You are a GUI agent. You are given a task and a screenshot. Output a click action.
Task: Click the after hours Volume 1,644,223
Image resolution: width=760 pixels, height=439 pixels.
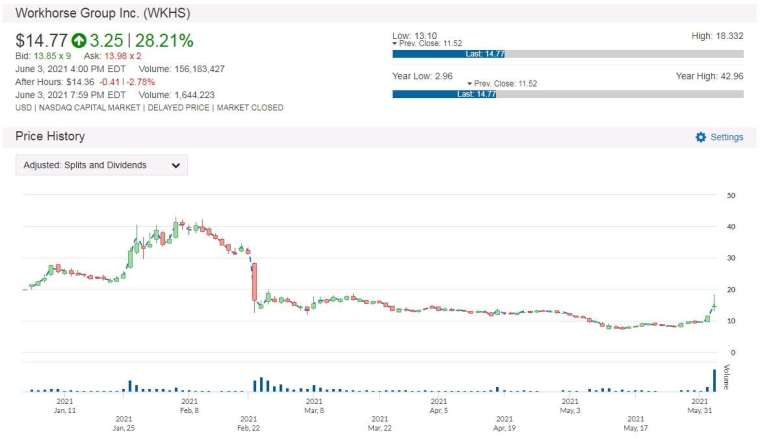(177, 95)
